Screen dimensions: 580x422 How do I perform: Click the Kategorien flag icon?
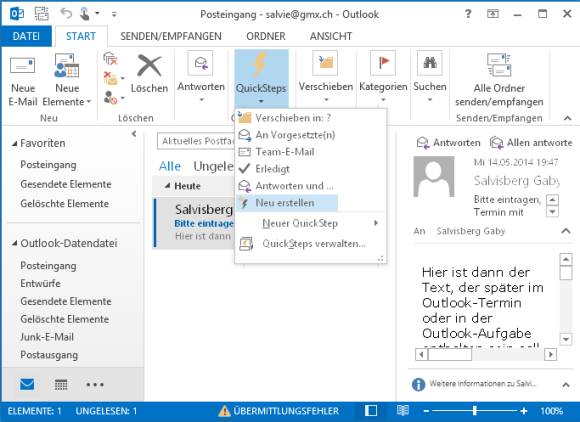click(383, 63)
